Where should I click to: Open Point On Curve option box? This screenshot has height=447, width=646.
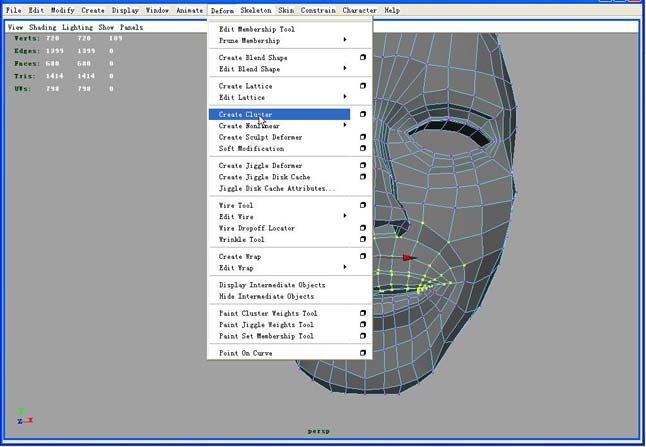362,353
